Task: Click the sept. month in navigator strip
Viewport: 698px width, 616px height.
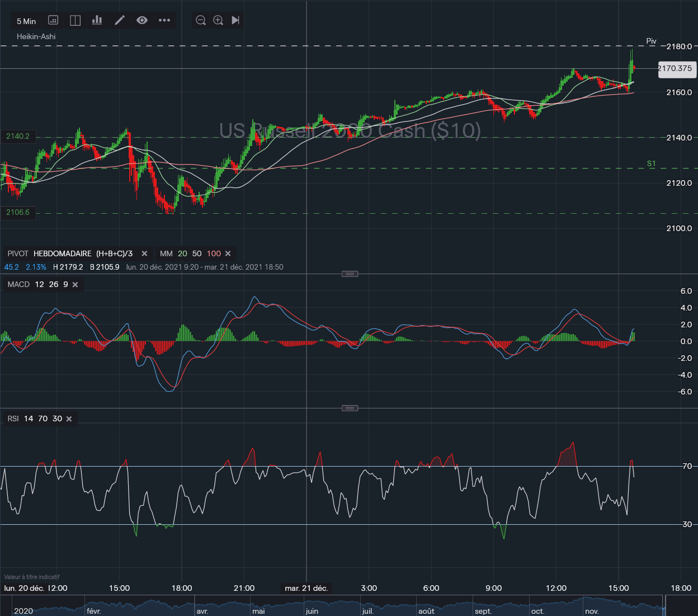Action: click(483, 611)
